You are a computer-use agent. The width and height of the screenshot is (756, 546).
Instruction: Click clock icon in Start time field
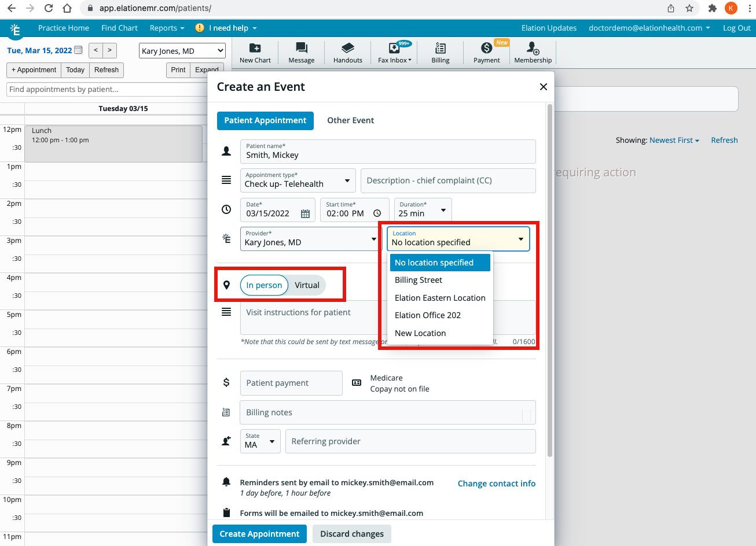coord(377,213)
